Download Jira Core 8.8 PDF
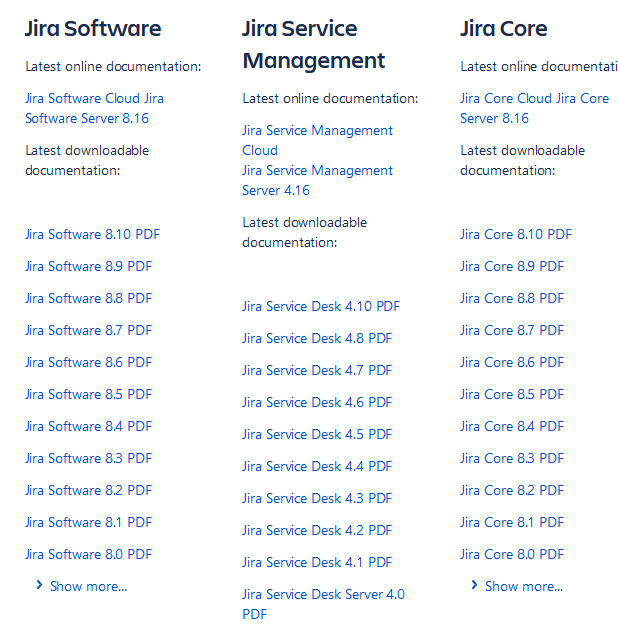 [x=512, y=298]
